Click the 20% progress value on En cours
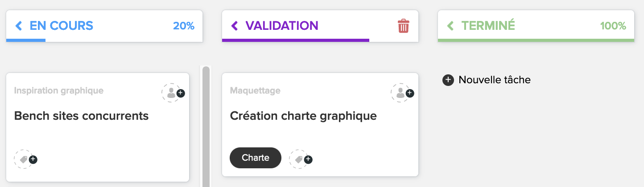644x187 pixels. coord(184,26)
